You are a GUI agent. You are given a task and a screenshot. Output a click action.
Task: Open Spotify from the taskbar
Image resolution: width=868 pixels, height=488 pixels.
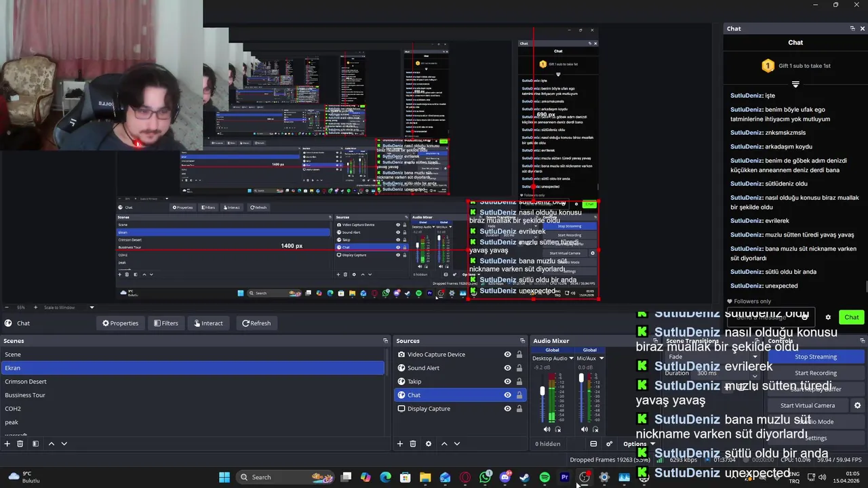[x=545, y=477]
